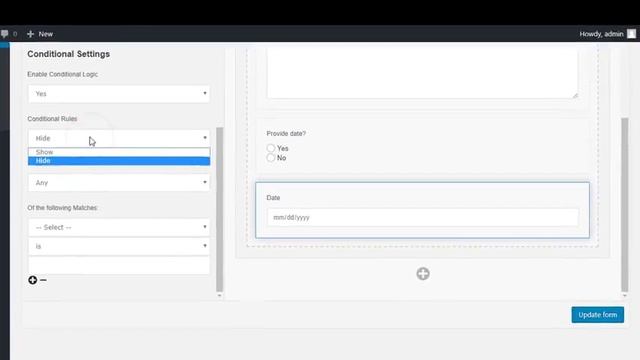Image resolution: width=640 pixels, height=360 pixels.
Task: Click the plus icon next to New
Action: (x=30, y=34)
